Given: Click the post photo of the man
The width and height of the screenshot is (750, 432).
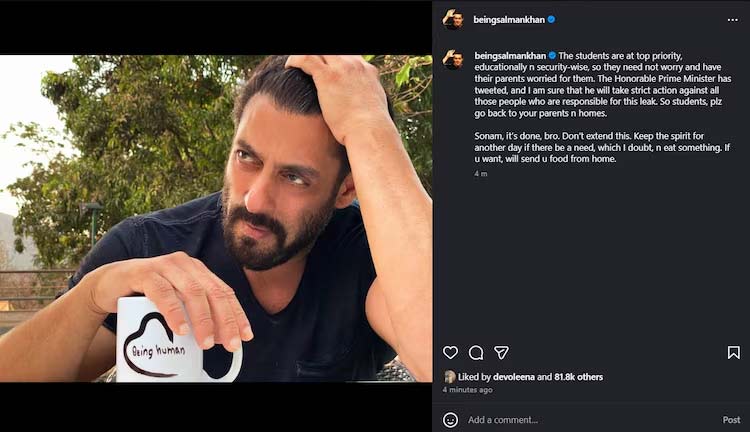Looking at the screenshot, I should coord(216,218).
